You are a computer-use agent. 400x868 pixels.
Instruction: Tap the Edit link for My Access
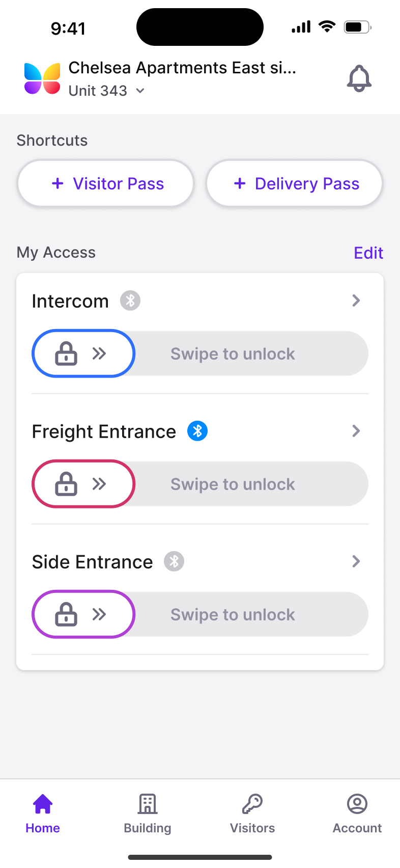click(368, 253)
